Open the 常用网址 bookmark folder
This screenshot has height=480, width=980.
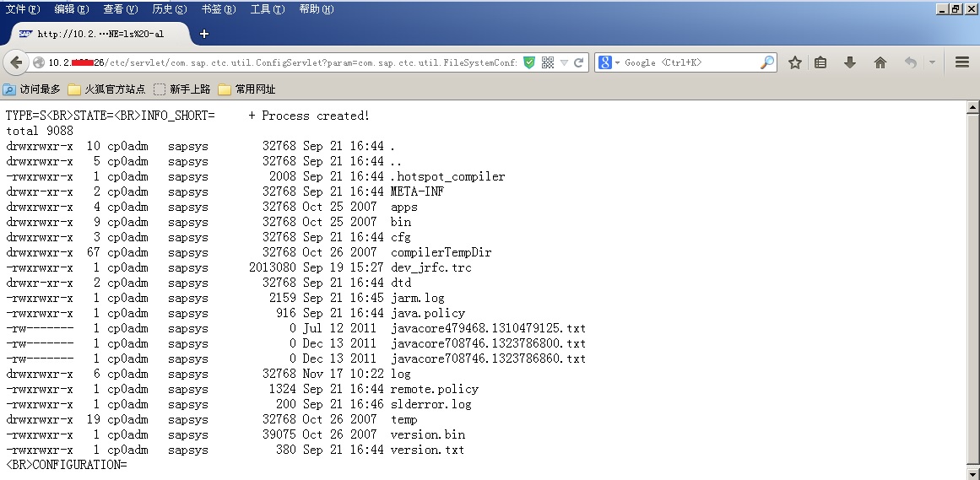[246, 89]
